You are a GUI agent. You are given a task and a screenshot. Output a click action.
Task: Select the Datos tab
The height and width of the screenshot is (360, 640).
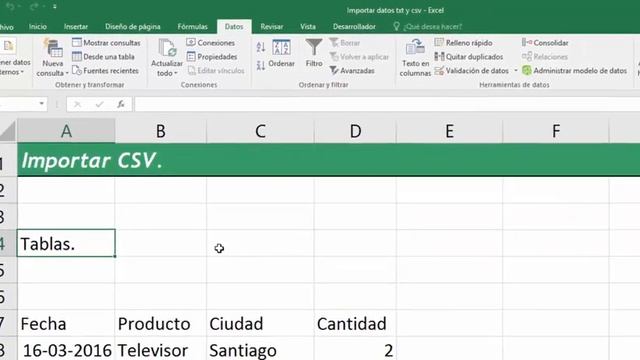click(234, 27)
